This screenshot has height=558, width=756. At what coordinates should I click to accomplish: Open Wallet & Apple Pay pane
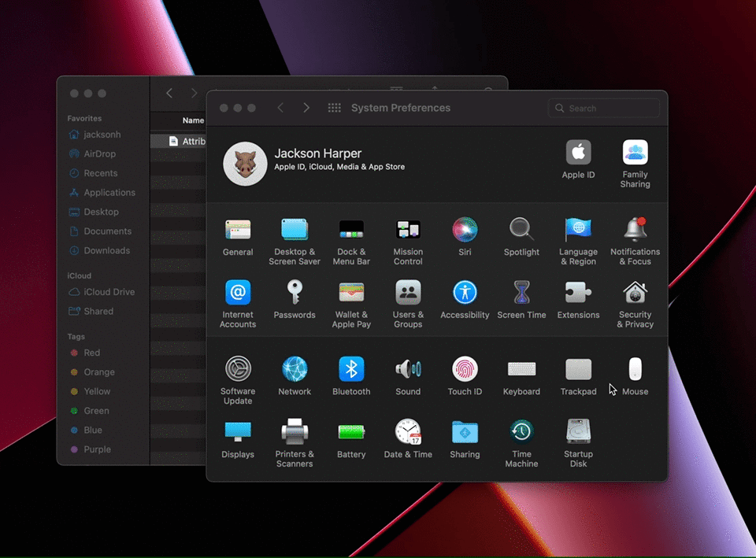point(351,304)
